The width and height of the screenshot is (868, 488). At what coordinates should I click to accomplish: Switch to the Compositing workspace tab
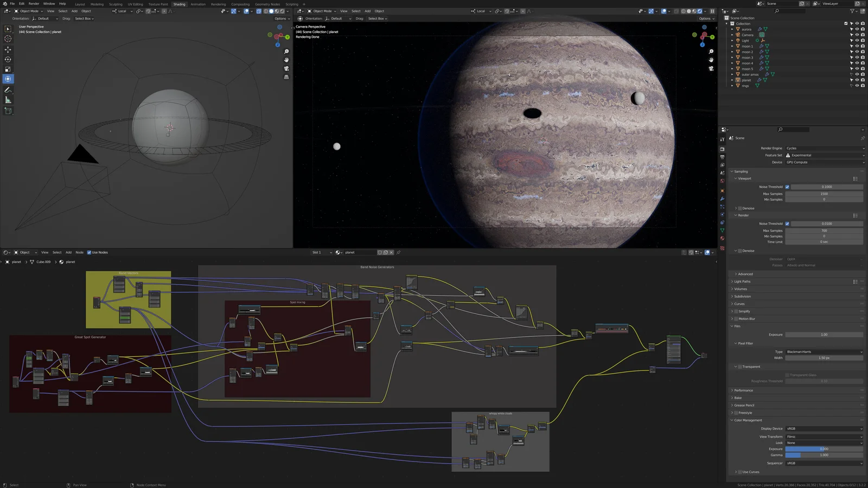coord(240,4)
